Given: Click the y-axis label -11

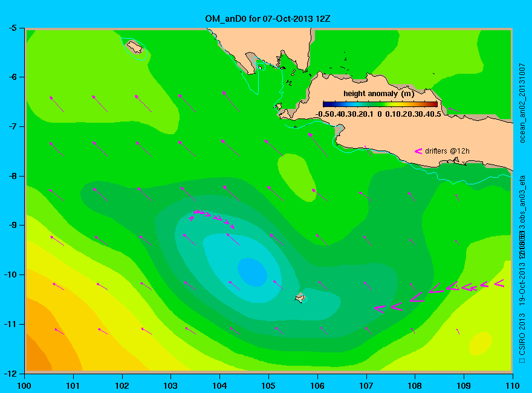Looking at the screenshot, I should point(10,324).
